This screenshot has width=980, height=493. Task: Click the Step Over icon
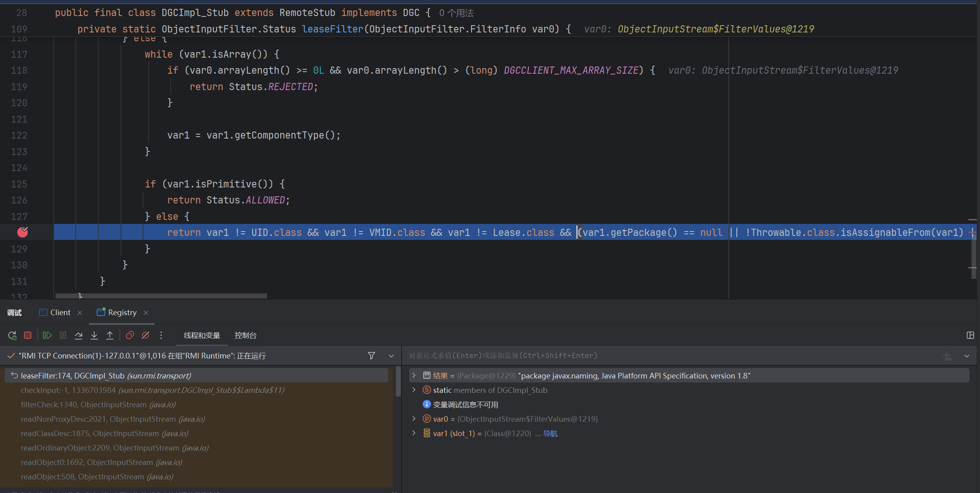point(79,335)
